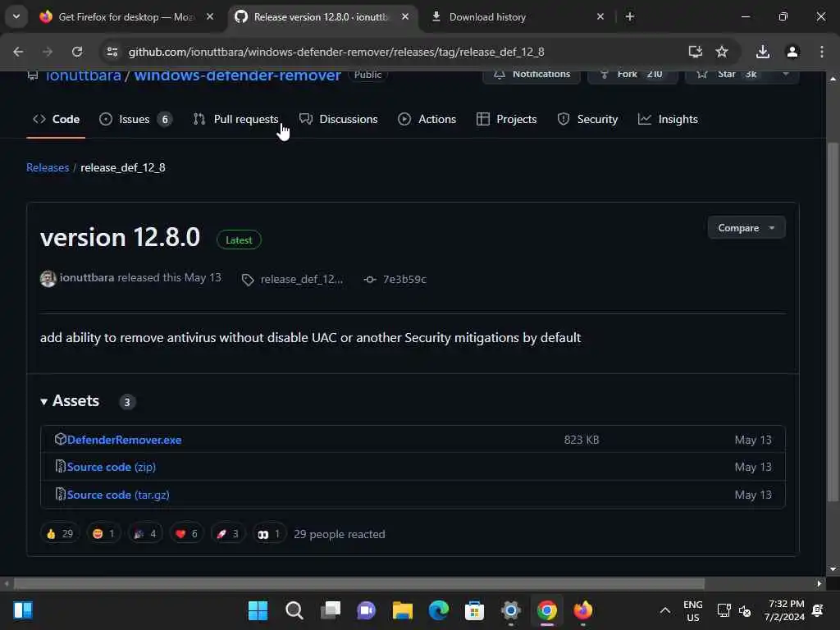
Task: Open Chrome three-dot menu
Action: tap(822, 52)
